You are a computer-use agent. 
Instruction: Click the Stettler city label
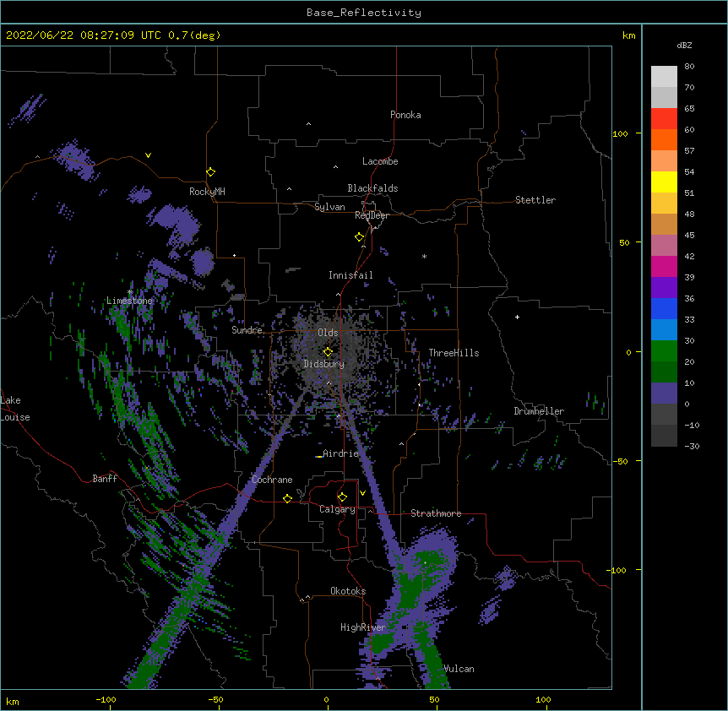535,200
